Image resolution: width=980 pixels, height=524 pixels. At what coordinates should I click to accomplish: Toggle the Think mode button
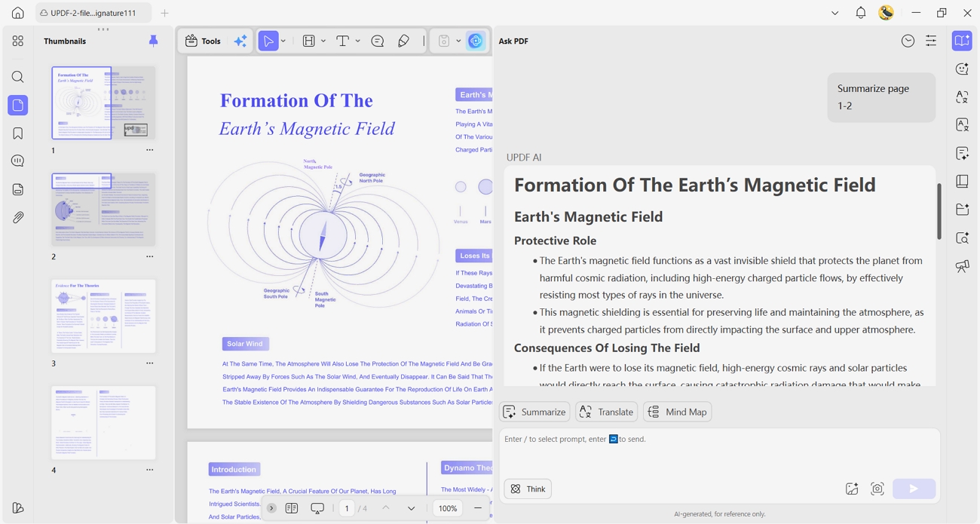click(528, 489)
